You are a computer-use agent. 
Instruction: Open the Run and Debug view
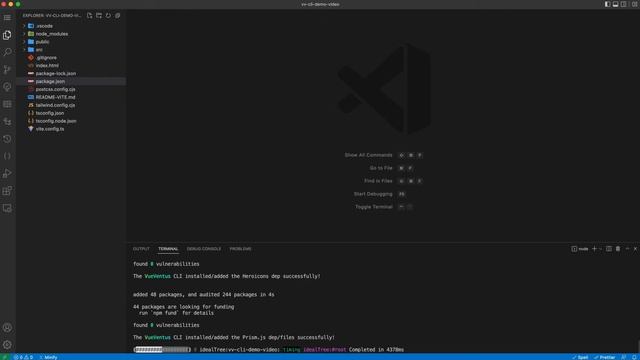coord(7,173)
